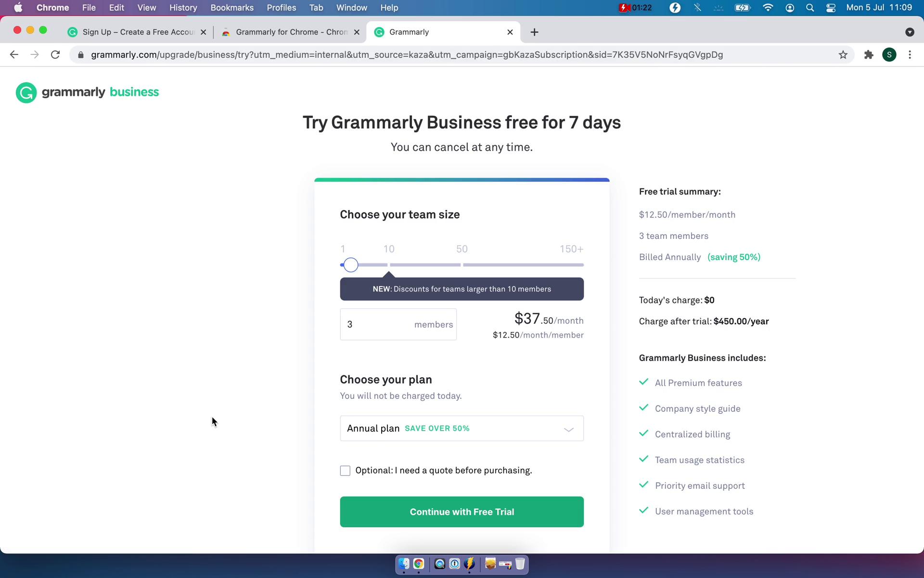Click the battery charging icon in menu bar
The width and height of the screenshot is (924, 578).
pos(743,7)
